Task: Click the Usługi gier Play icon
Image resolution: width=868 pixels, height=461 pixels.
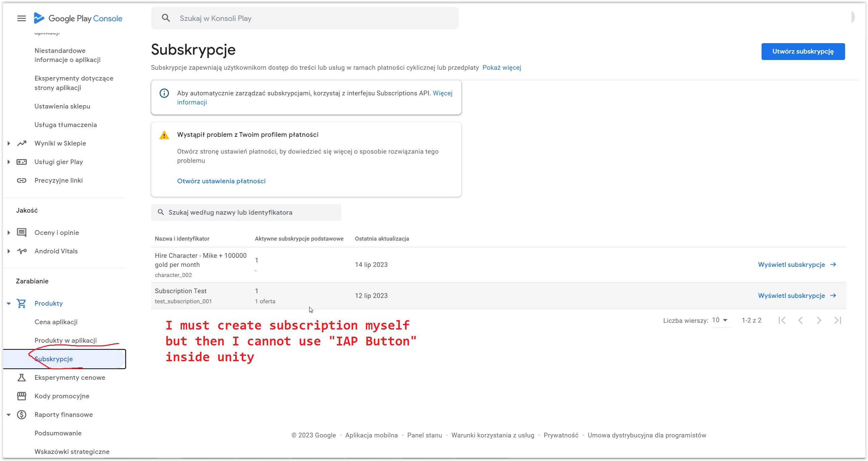Action: point(22,162)
